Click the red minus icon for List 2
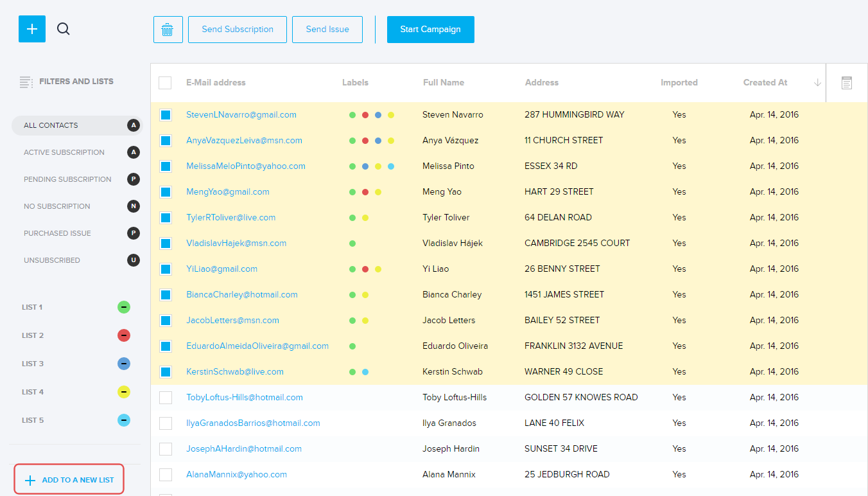 point(124,335)
